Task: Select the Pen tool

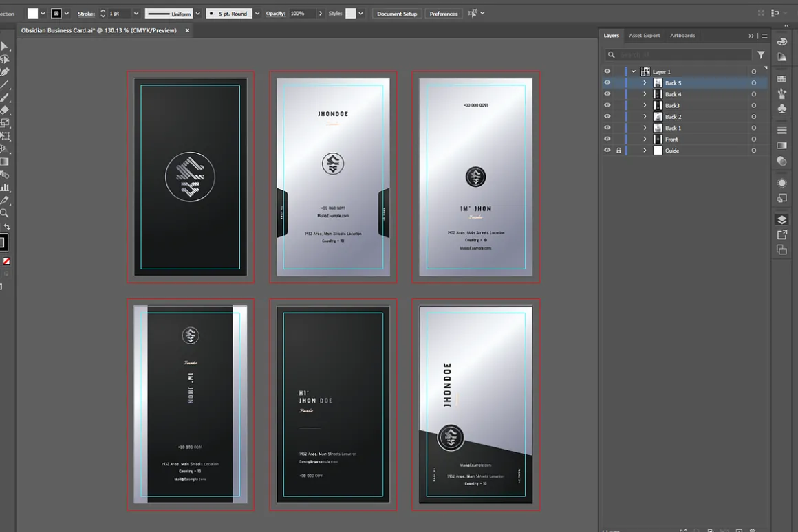Action: (4, 71)
